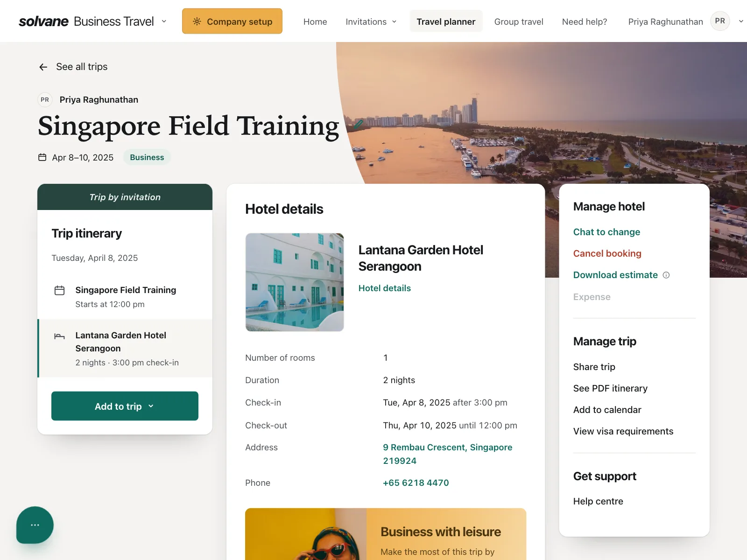747x560 pixels.
Task: Open the chat bubble with three dots
Action: coord(35,525)
